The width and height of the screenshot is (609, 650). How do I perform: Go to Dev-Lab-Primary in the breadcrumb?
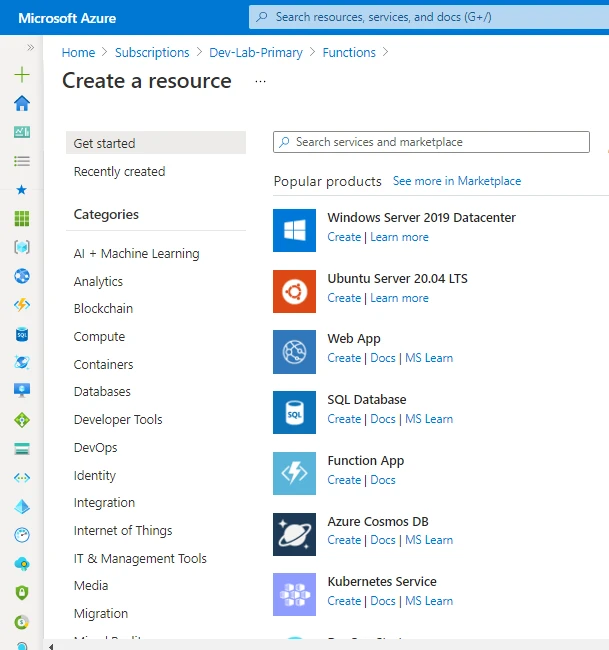(256, 53)
